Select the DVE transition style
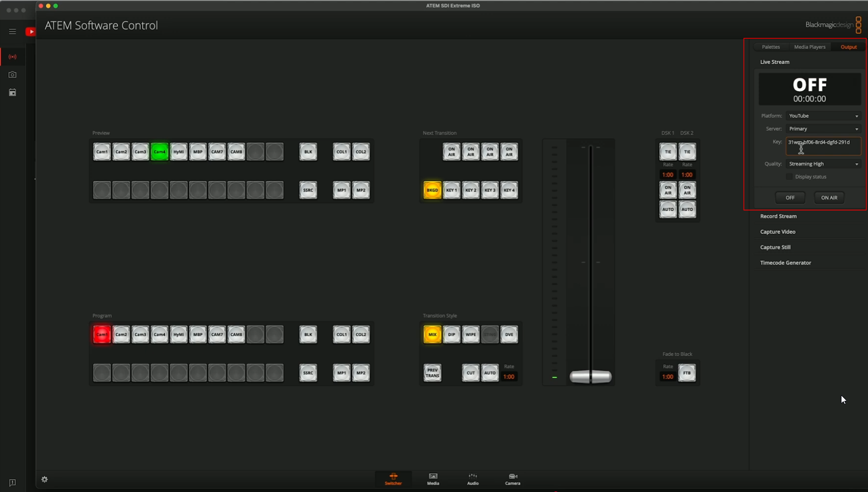Image resolution: width=868 pixels, height=492 pixels. [509, 334]
